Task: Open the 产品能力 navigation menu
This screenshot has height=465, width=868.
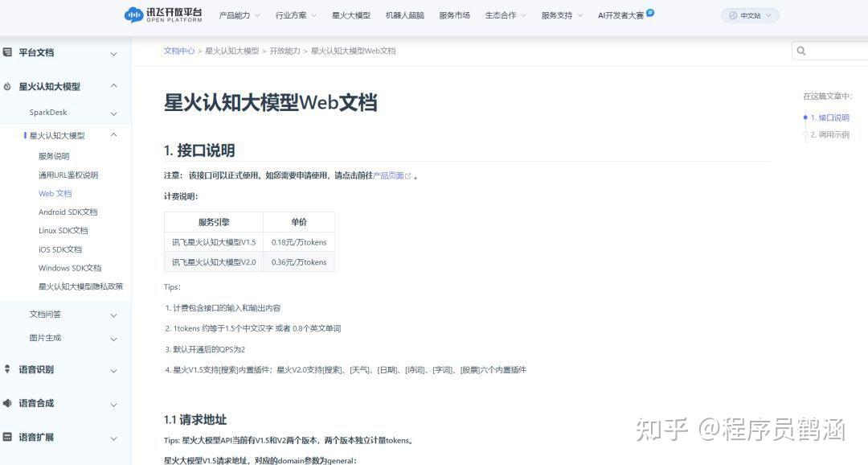Action: (240, 15)
